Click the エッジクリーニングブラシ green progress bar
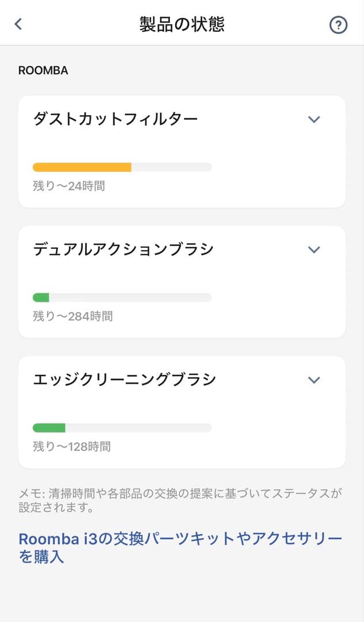 point(49,428)
